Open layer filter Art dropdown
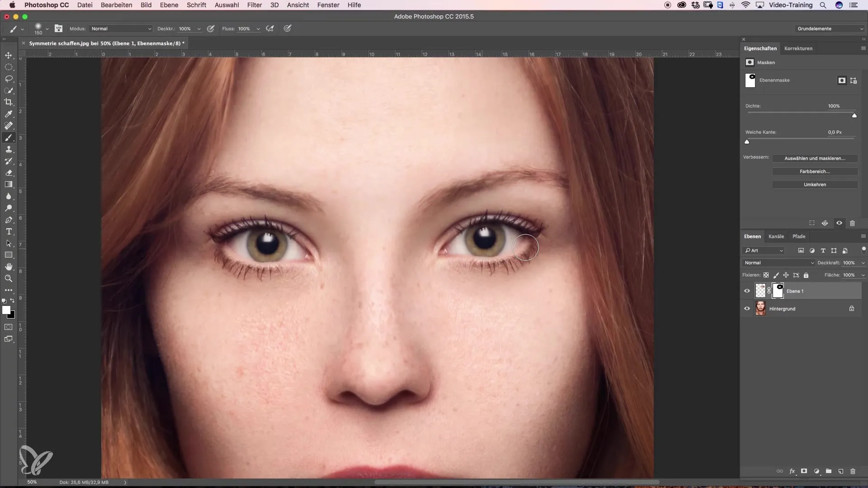The image size is (868, 488). pos(764,251)
